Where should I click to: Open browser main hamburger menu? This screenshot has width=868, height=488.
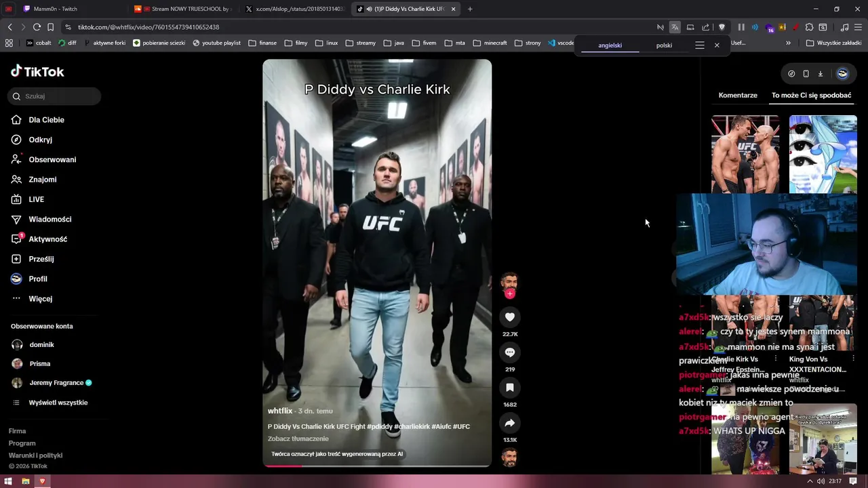858,27
